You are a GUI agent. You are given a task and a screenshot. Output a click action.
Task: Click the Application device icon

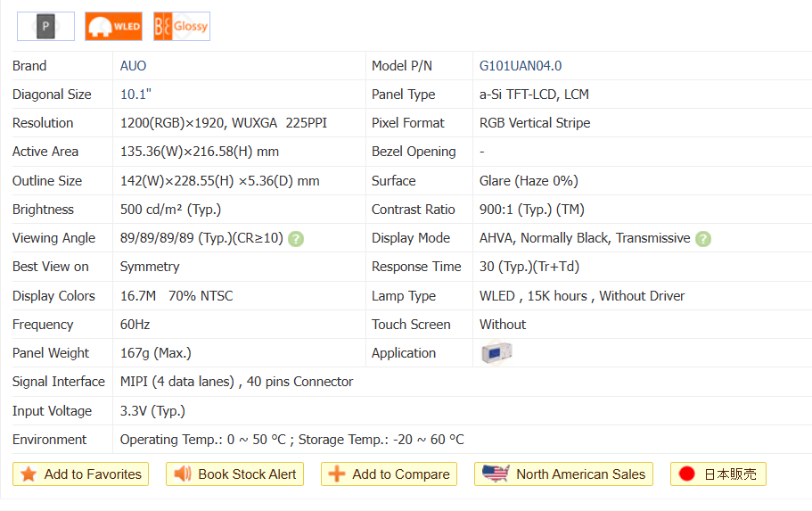tap(496, 353)
